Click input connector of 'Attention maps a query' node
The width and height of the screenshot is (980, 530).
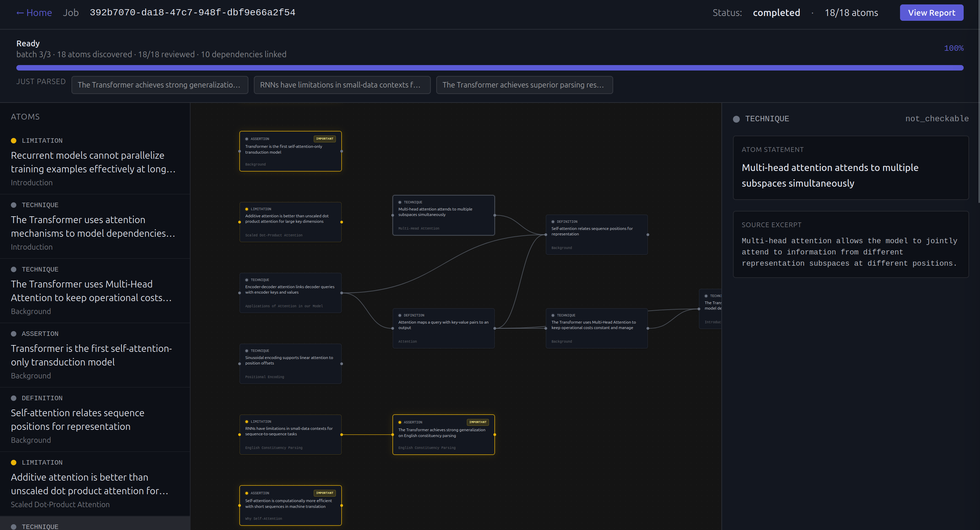(x=393, y=328)
